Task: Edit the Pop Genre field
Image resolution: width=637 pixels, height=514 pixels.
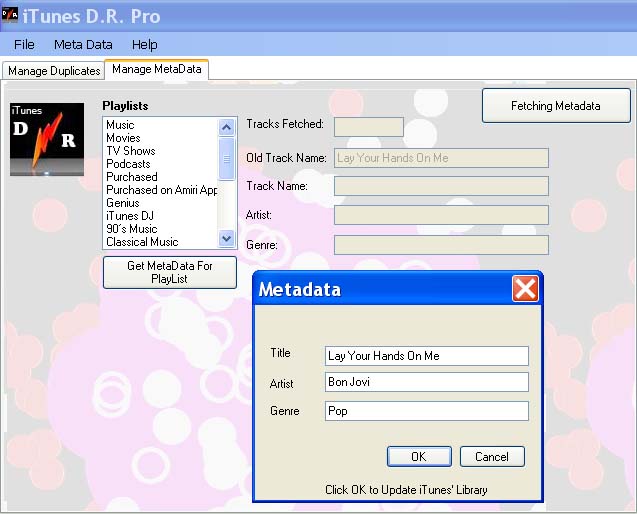Action: coord(427,411)
